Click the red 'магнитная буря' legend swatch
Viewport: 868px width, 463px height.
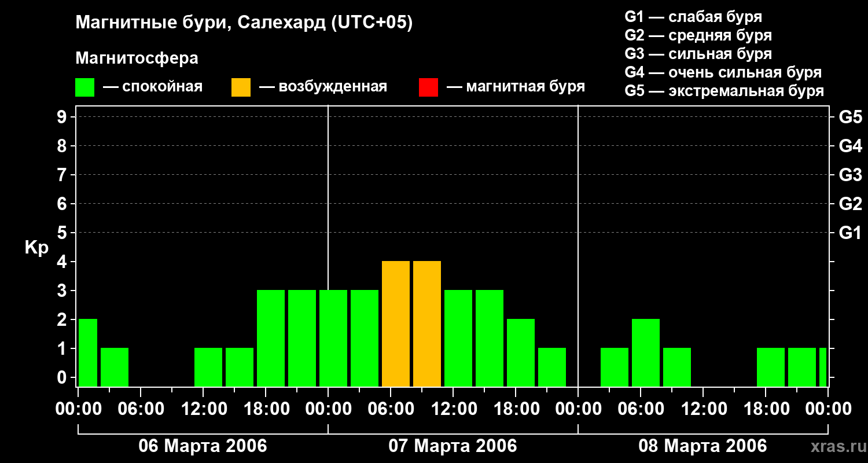428,87
